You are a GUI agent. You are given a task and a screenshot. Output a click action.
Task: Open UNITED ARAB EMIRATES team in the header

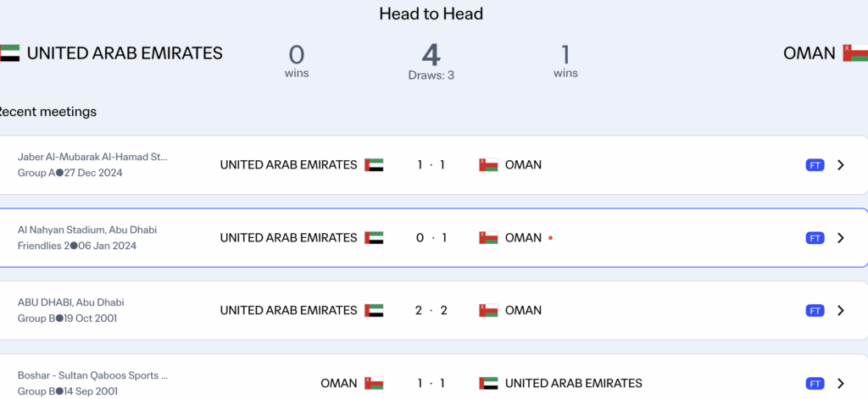tap(125, 53)
